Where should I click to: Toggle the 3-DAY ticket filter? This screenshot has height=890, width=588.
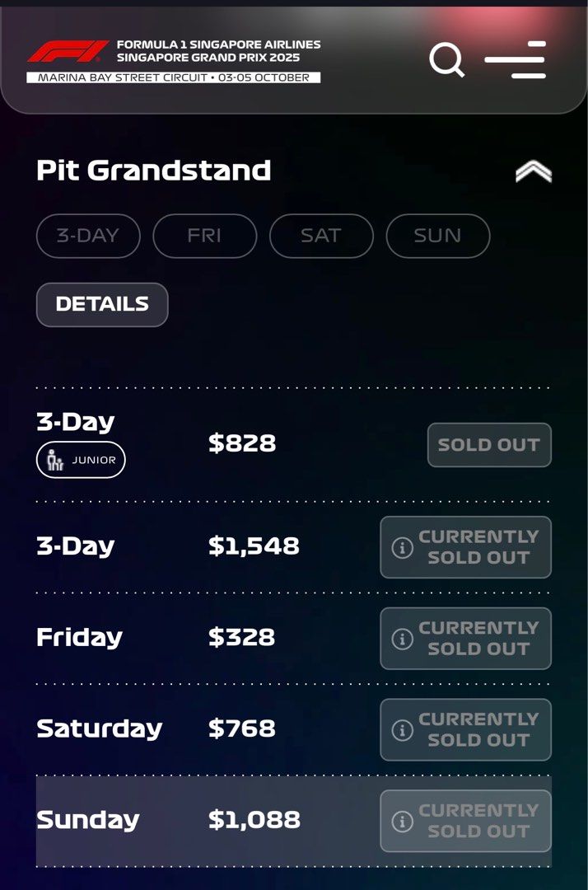click(87, 236)
